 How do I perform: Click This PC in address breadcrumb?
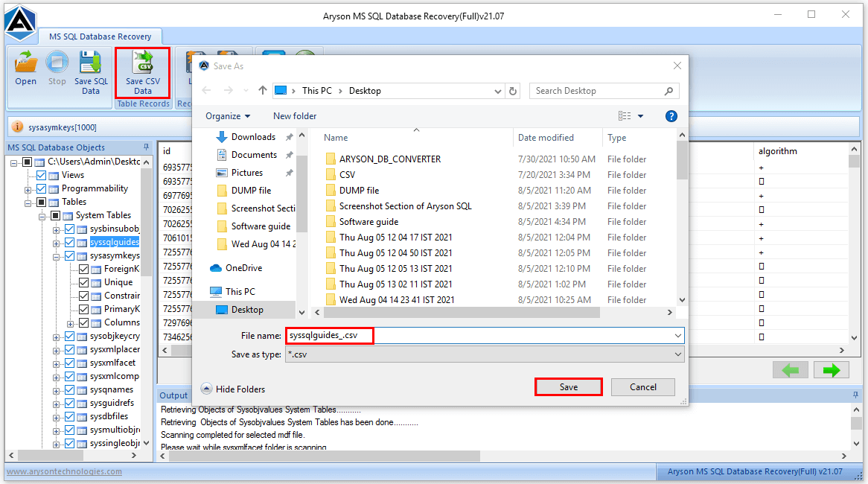coord(316,90)
